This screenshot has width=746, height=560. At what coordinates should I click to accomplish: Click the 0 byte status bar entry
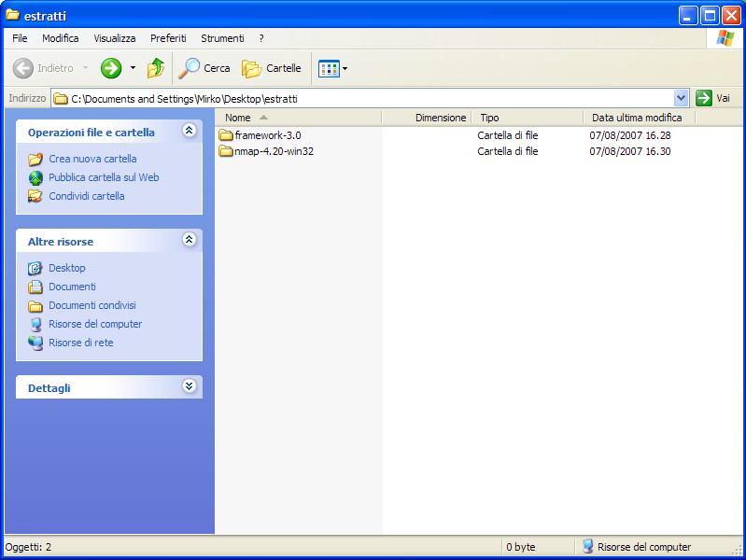(x=520, y=547)
